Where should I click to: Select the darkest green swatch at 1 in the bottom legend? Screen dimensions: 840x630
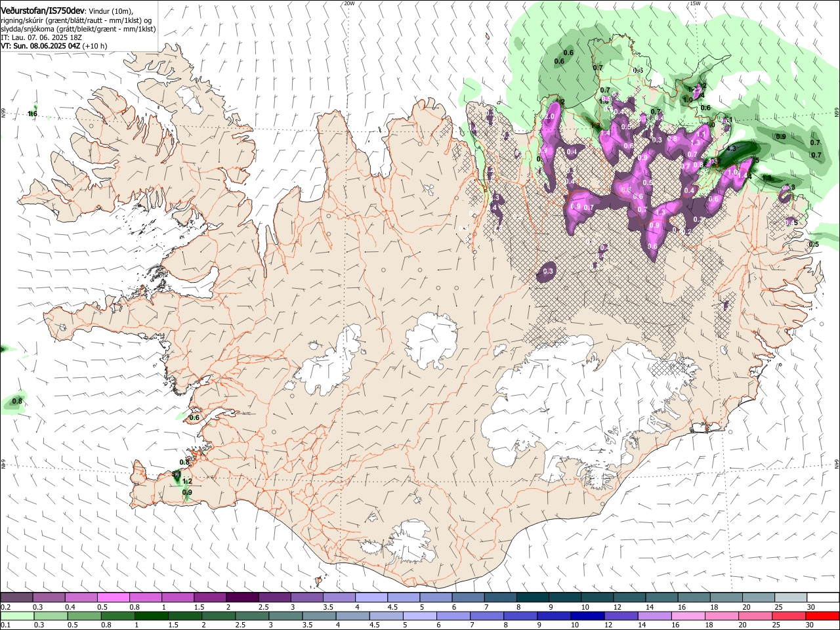point(150,616)
